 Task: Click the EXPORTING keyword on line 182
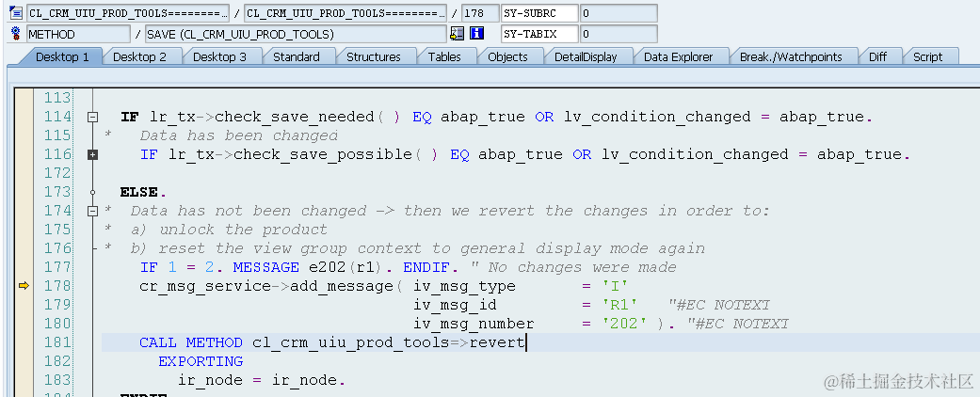click(x=201, y=361)
